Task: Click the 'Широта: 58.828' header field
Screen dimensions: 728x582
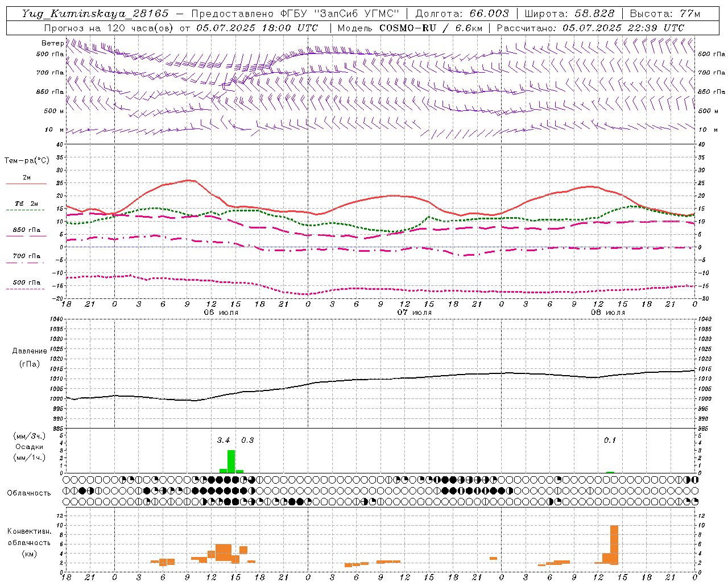Action: [x=569, y=14]
